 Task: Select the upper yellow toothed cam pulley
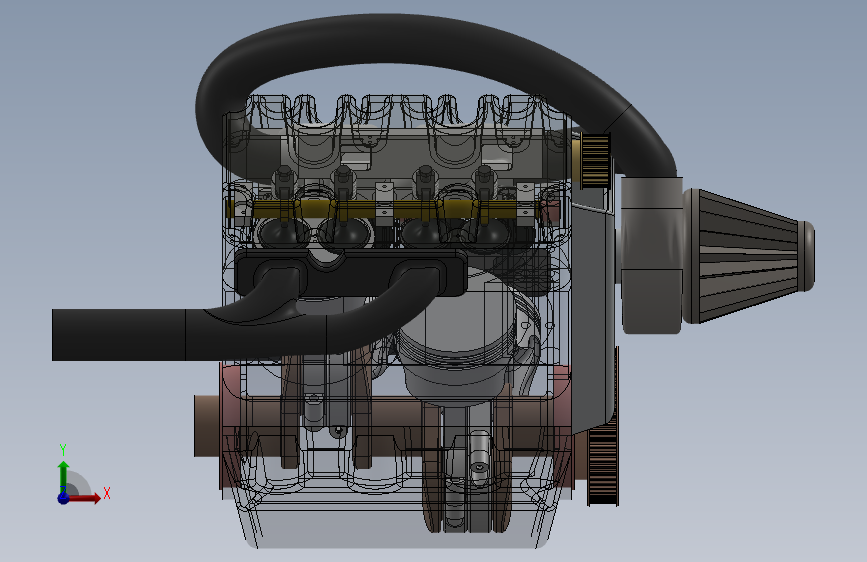point(594,159)
